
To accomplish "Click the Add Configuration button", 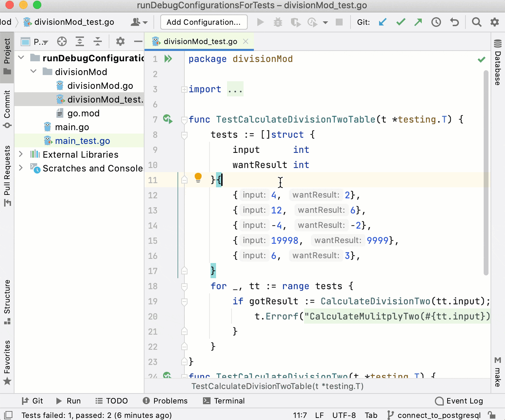I will (204, 22).
